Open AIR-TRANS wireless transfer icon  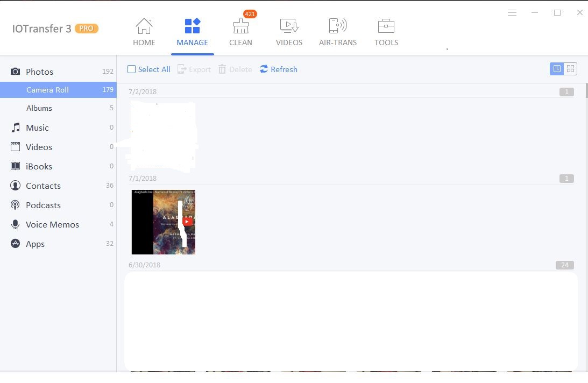[337, 26]
